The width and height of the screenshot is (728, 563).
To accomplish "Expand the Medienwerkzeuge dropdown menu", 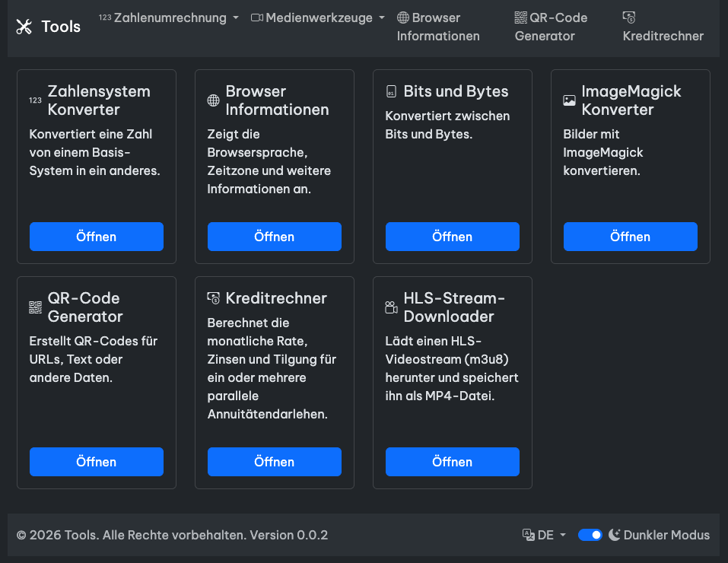I will [318, 17].
